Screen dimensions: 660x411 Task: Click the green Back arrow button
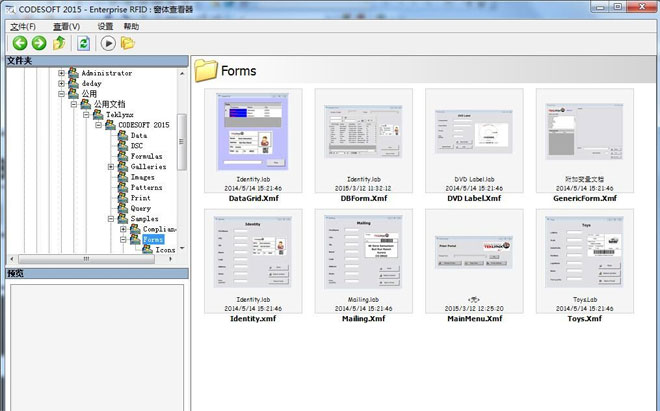point(20,43)
